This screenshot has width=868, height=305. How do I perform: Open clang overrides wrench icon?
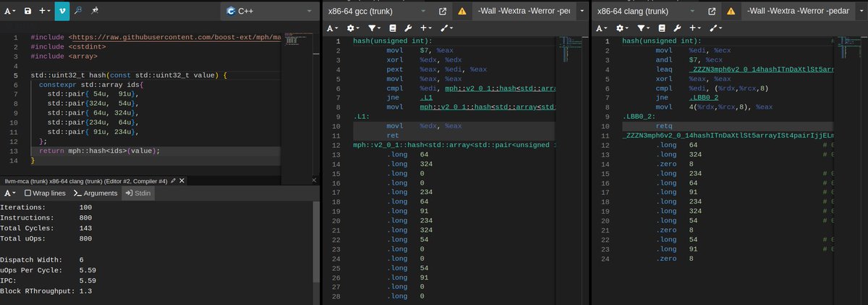(676, 28)
